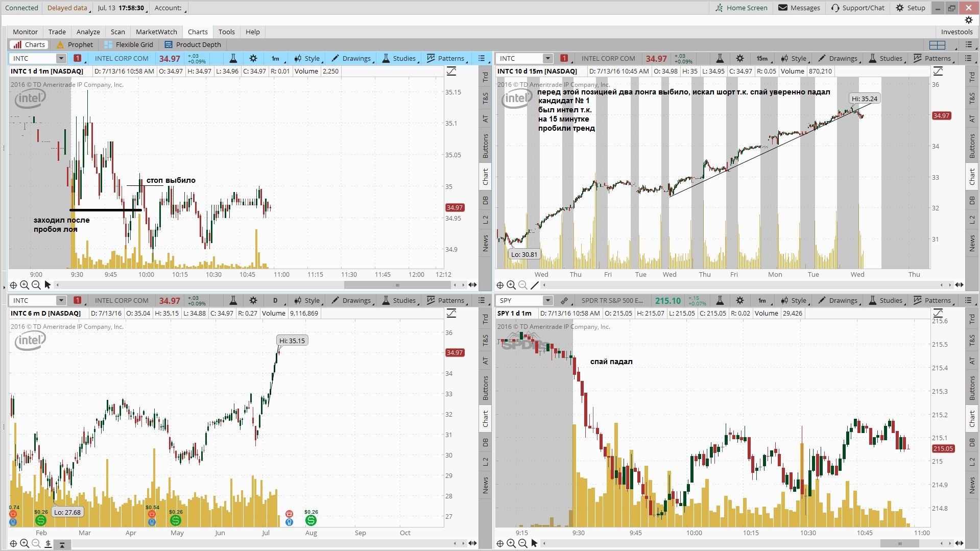The height and width of the screenshot is (551, 980).
Task: Click horizontal scrollbar thumb under SPY chart
Action: (x=900, y=543)
